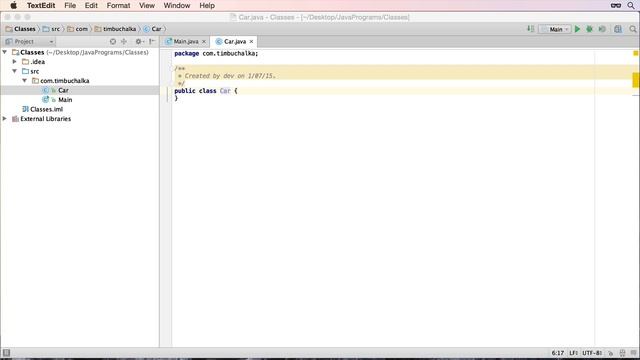This screenshot has width=640, height=360.
Task: Start debugging with the bug icon
Action: tap(589, 29)
